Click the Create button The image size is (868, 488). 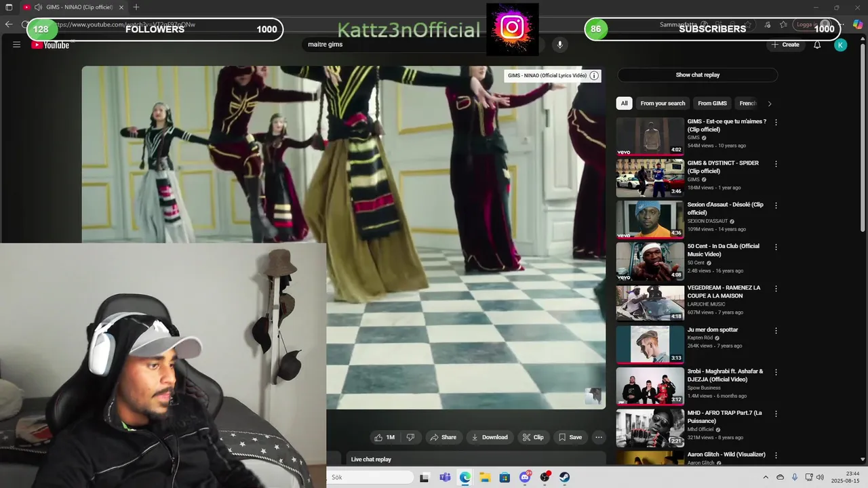click(x=785, y=45)
